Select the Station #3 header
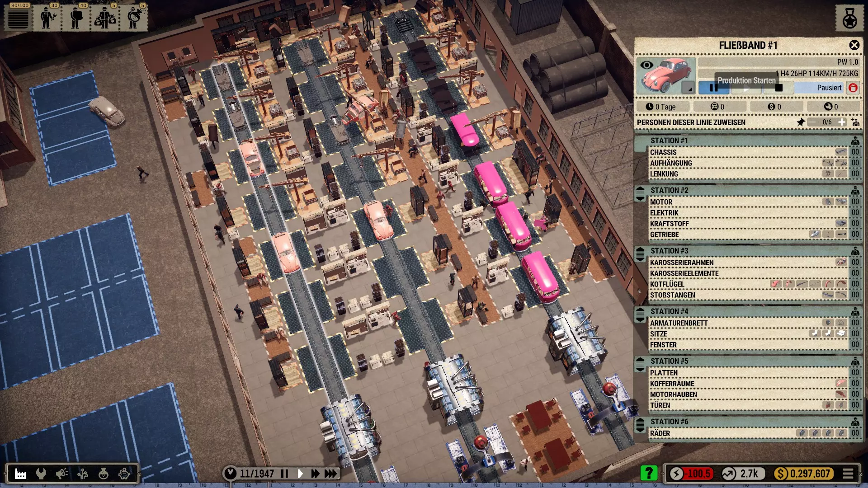Image resolution: width=868 pixels, height=488 pixels. (669, 251)
